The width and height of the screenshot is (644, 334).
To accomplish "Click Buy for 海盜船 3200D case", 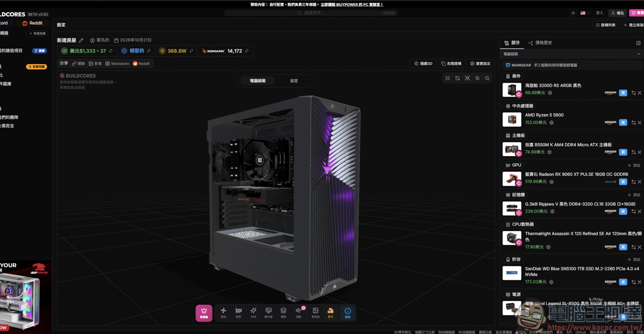I will coord(623,93).
